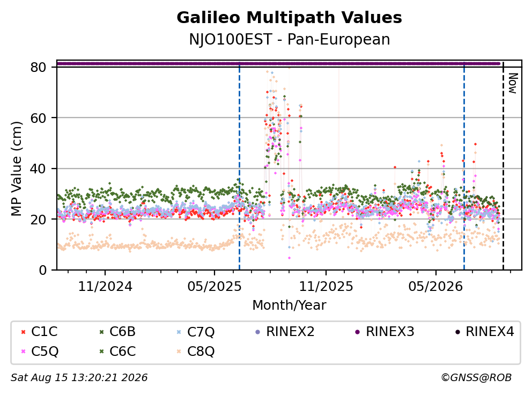Click the ©GNSS@ROB credit text
Screen dimensions: 532x394
pyautogui.click(x=476, y=378)
